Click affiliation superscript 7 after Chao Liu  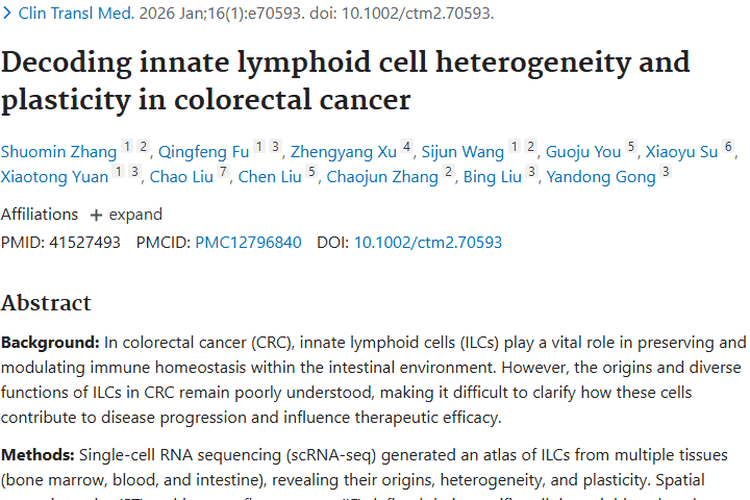224,172
